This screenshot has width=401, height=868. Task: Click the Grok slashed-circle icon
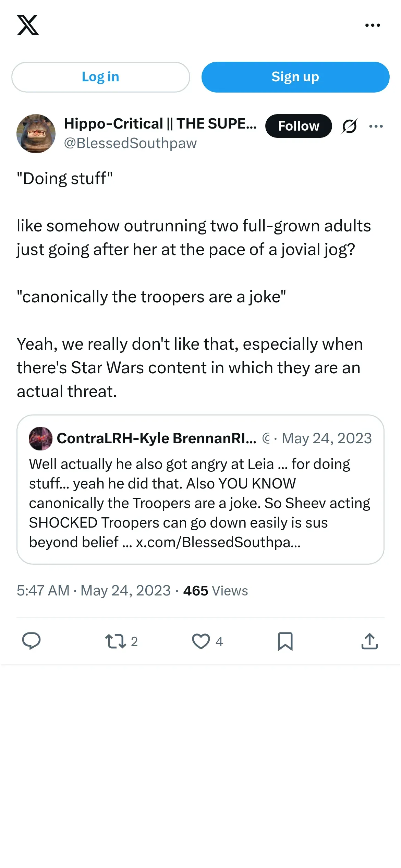click(350, 126)
